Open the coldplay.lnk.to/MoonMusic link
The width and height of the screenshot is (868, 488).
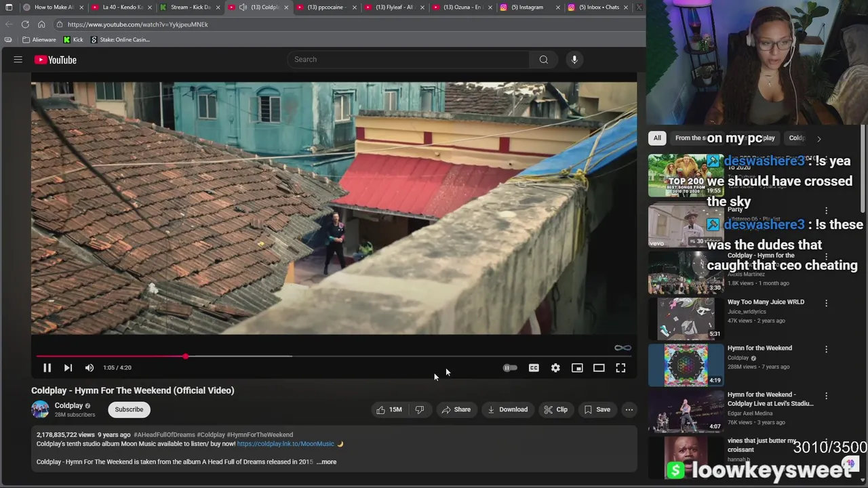coord(285,444)
